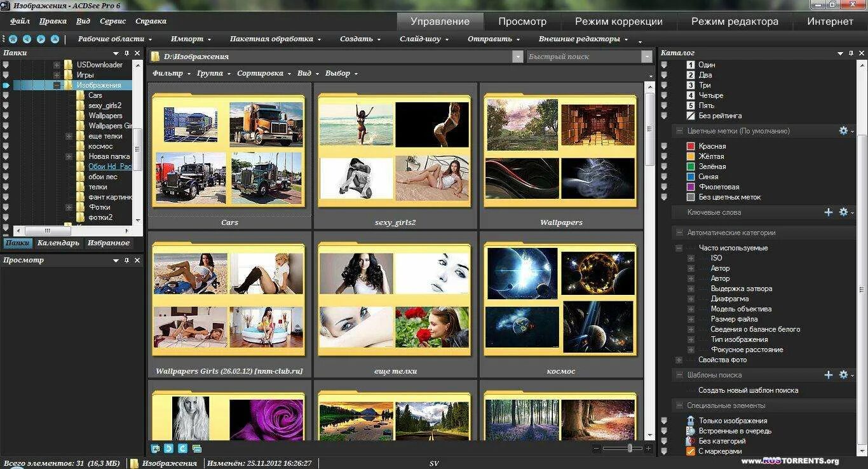868x469 pixels.
Task: Collapse the Автоматические категории section
Action: click(679, 233)
